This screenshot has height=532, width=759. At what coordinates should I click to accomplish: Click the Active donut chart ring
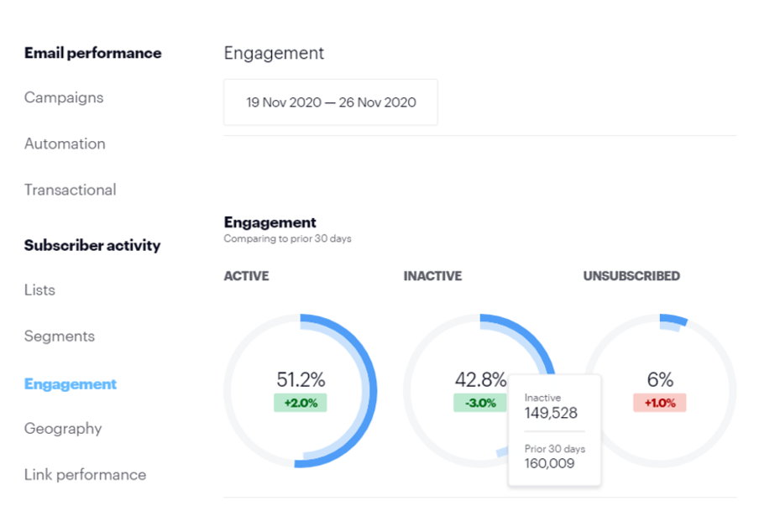click(370, 391)
